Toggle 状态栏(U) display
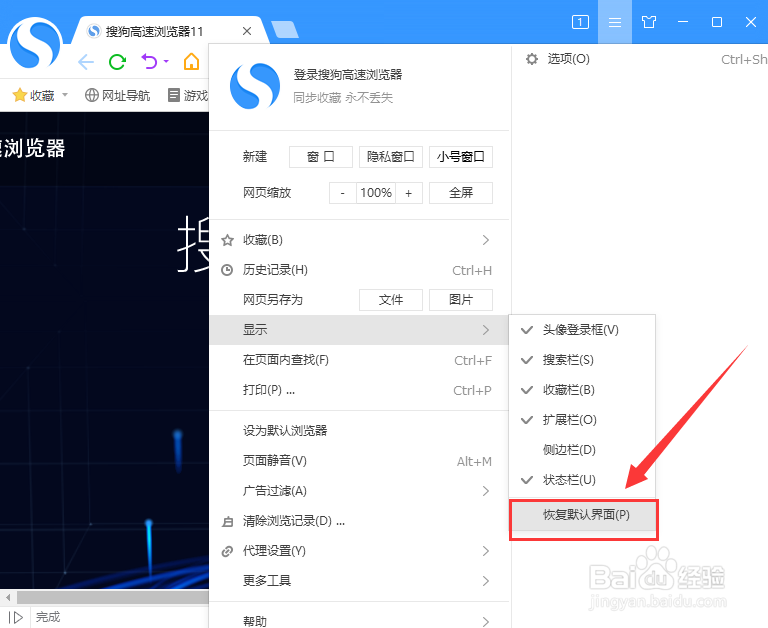Screen dimensions: 768x628 point(582,480)
